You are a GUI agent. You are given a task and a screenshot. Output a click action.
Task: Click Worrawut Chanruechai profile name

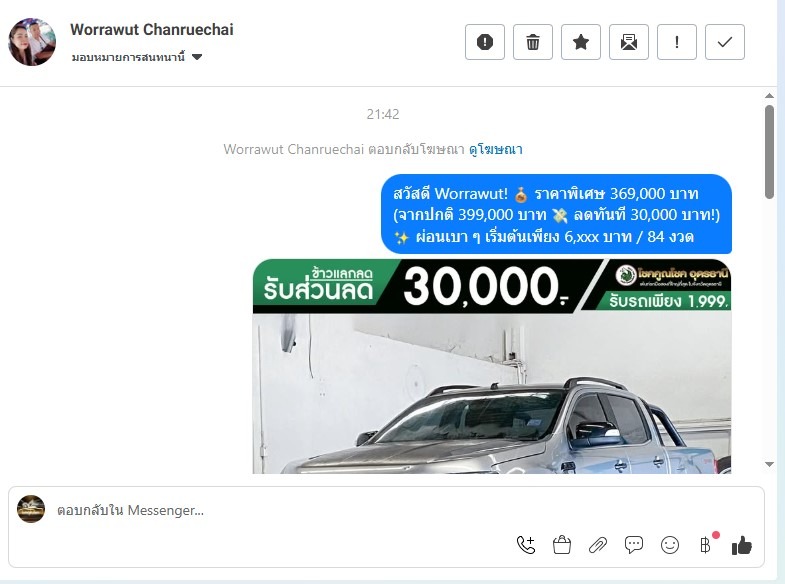[152, 30]
